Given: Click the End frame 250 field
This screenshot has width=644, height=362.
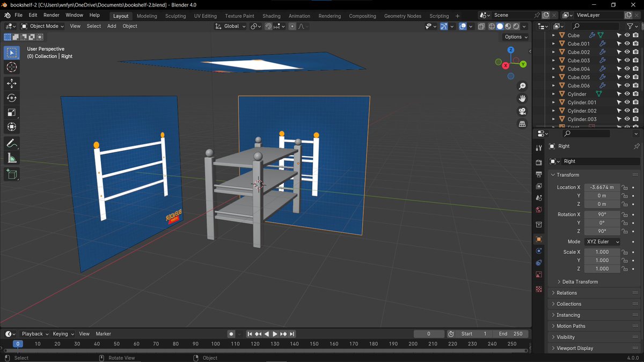Looking at the screenshot, I should pyautogui.click(x=511, y=334).
